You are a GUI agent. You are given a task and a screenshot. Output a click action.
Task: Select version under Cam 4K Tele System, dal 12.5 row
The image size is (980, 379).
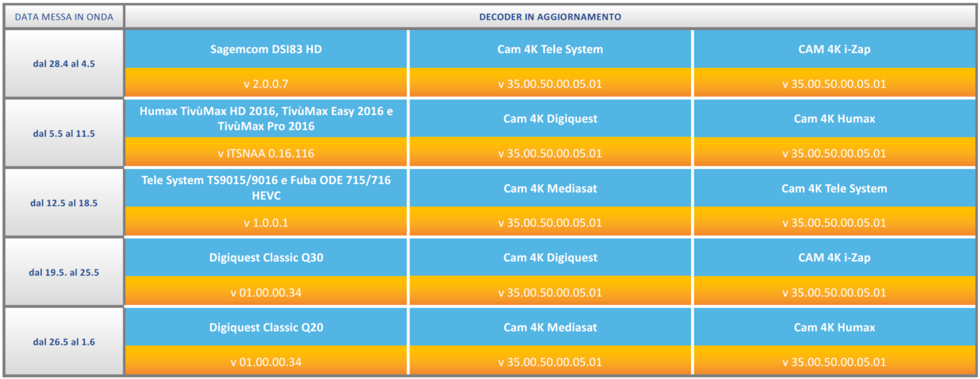point(834,221)
